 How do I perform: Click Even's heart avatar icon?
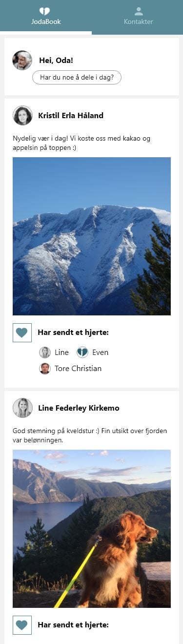click(x=82, y=353)
